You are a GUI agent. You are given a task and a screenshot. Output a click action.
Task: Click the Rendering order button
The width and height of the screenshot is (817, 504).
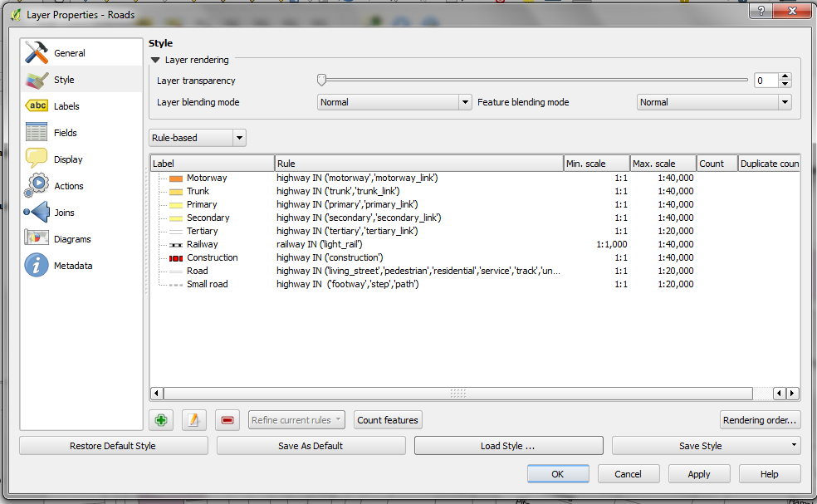point(760,420)
